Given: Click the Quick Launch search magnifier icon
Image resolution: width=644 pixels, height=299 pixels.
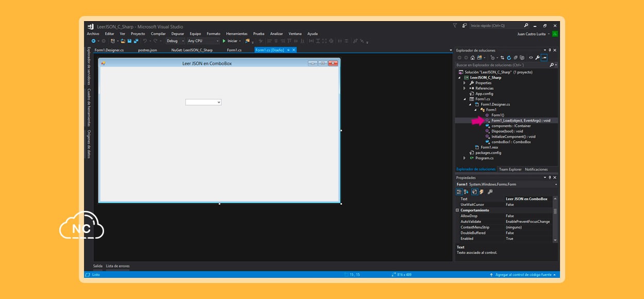Looking at the screenshot, I should tap(526, 25).
